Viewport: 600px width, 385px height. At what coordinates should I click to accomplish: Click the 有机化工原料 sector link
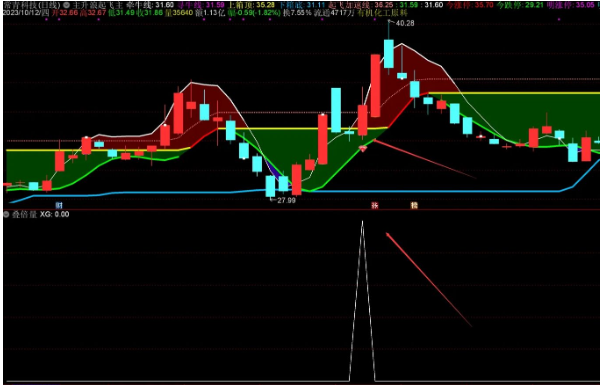(382, 13)
